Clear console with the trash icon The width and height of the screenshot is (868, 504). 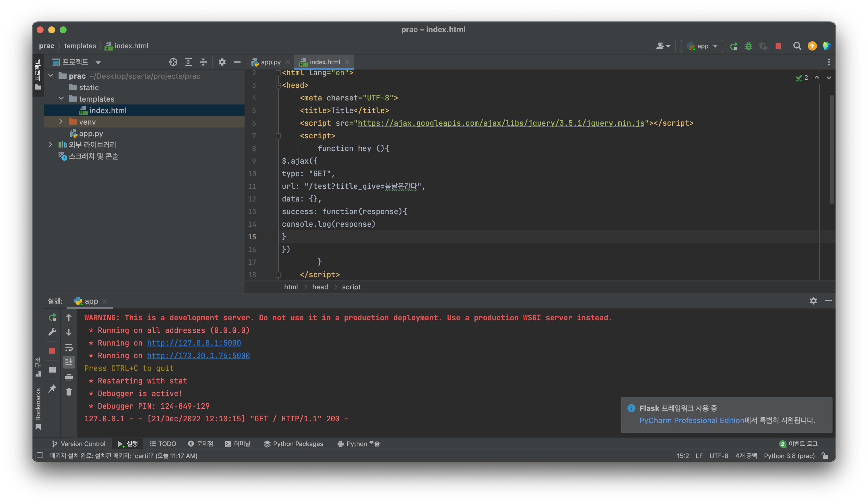pyautogui.click(x=69, y=392)
